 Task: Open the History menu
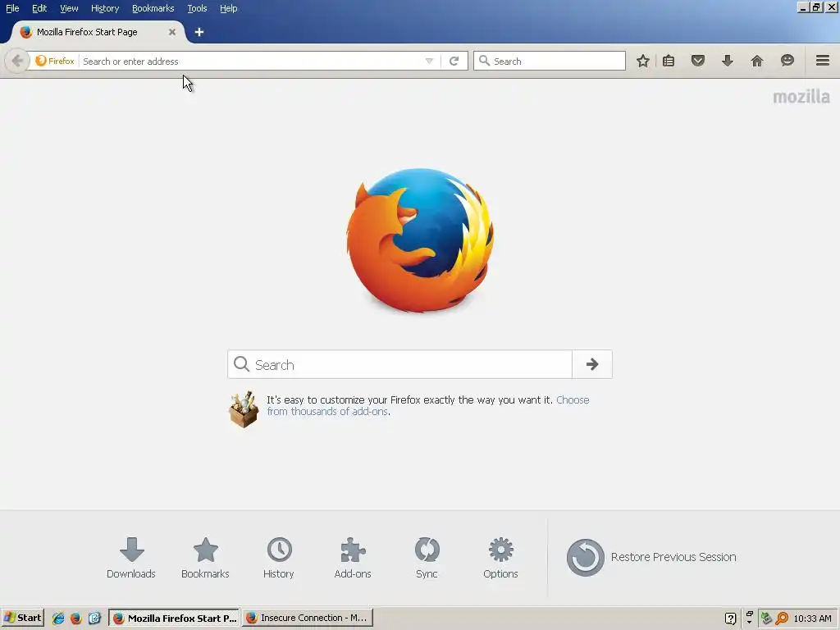[x=105, y=8]
